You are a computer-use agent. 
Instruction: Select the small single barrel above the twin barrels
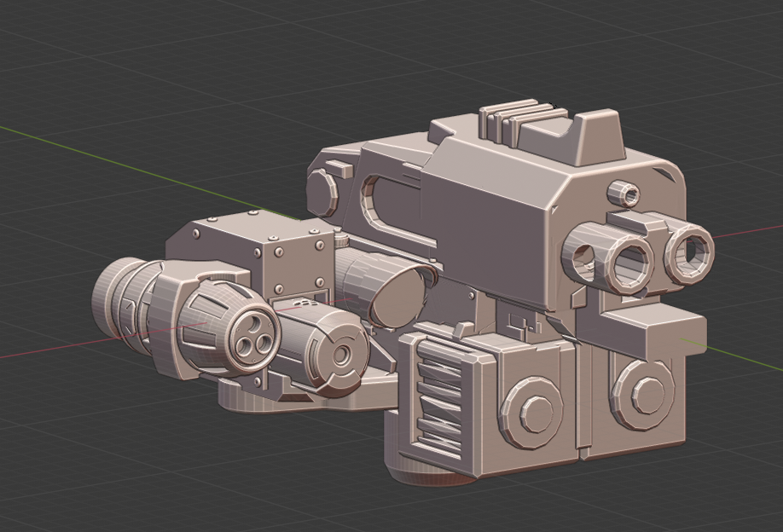point(623,193)
